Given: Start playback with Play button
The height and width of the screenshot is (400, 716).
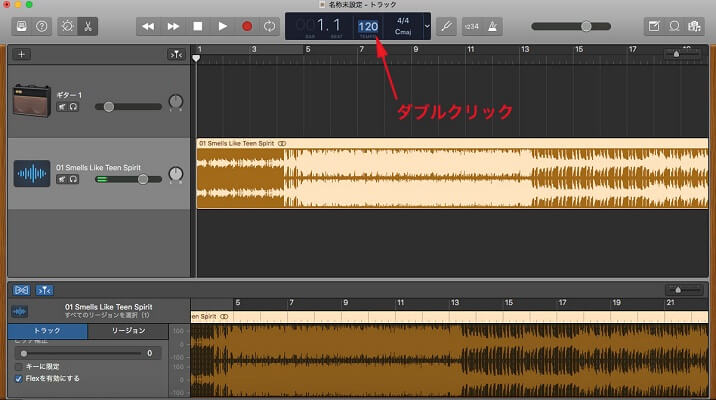Looking at the screenshot, I should tap(222, 26).
